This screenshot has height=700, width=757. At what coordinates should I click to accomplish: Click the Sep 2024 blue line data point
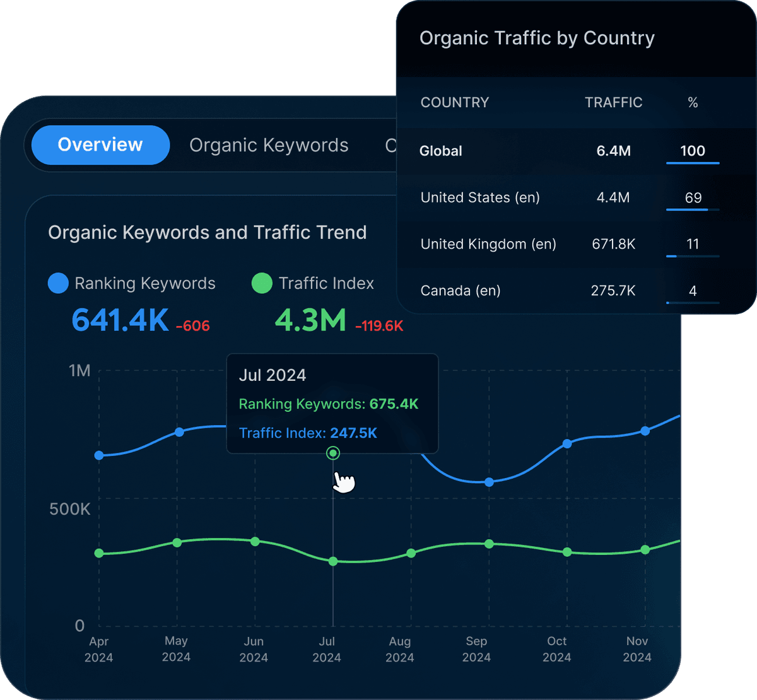pos(489,482)
